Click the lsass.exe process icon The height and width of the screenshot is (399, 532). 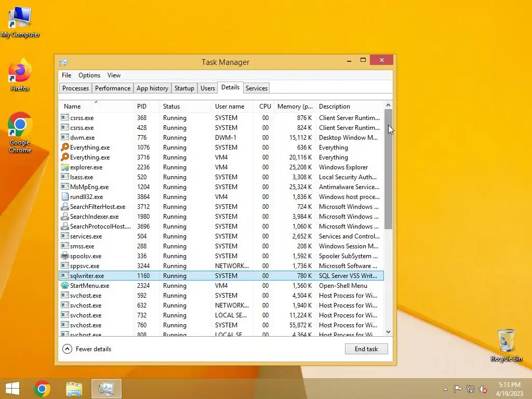point(65,177)
